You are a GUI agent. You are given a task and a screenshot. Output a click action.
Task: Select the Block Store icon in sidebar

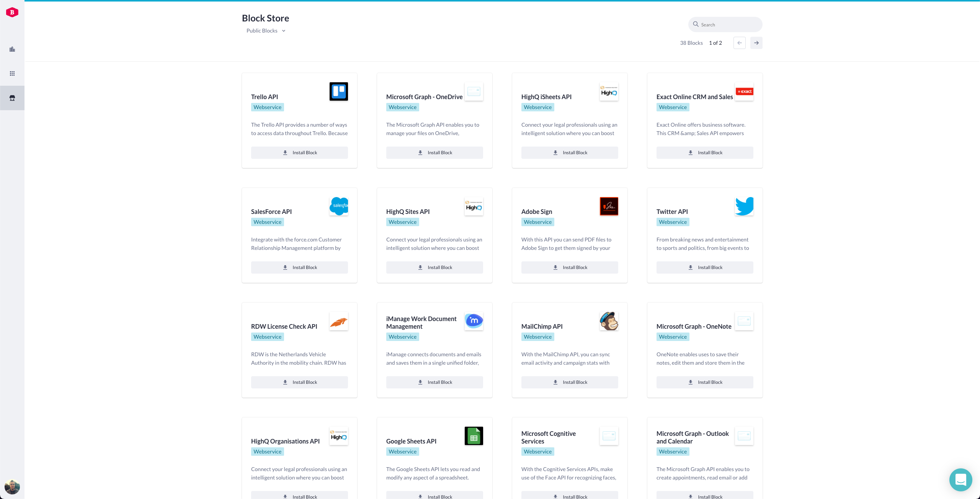click(12, 98)
